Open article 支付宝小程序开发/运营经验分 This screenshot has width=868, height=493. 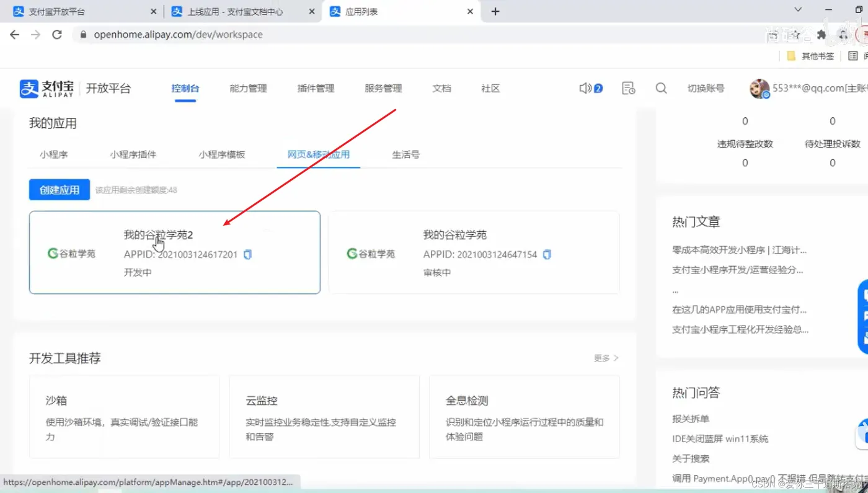pyautogui.click(x=737, y=270)
